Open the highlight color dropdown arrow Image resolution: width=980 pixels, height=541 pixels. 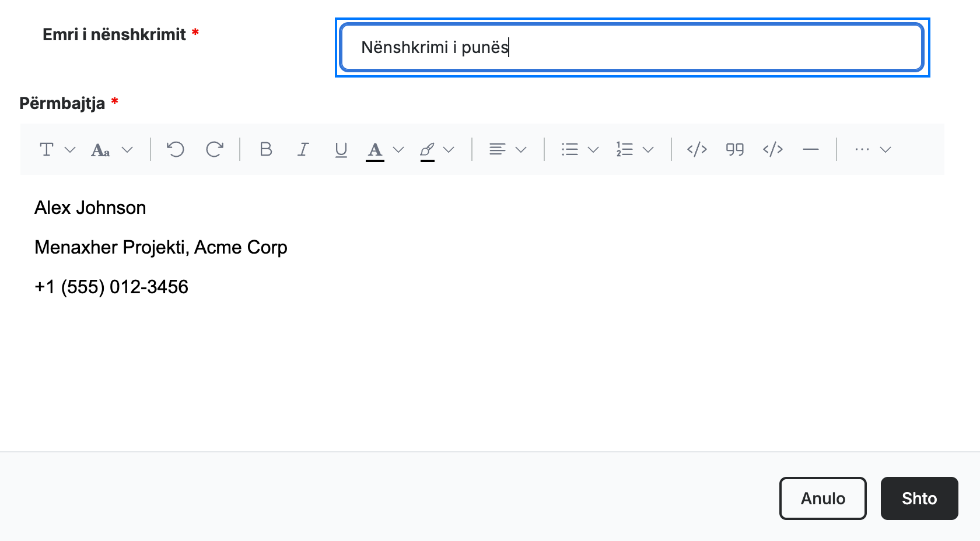[x=449, y=150]
